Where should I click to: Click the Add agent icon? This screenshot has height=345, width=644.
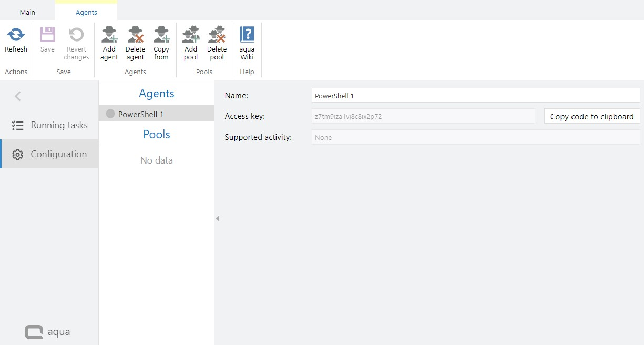(109, 35)
